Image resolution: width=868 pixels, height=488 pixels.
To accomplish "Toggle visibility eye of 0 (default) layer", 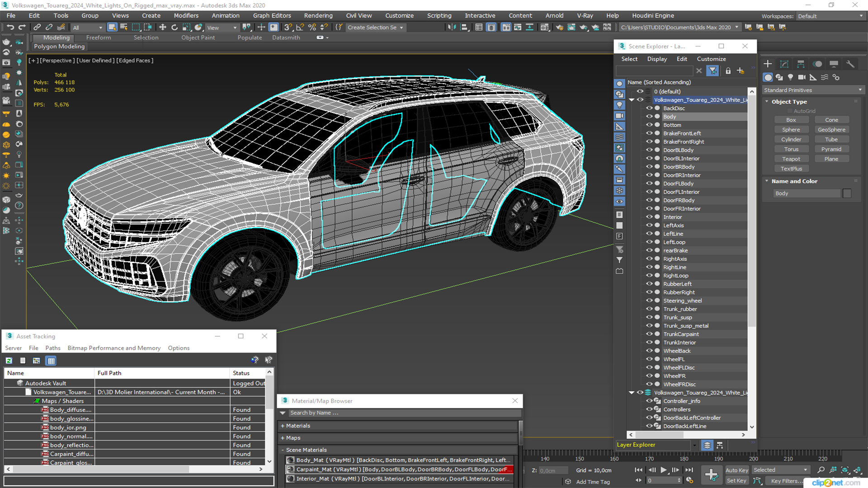I will pos(640,91).
